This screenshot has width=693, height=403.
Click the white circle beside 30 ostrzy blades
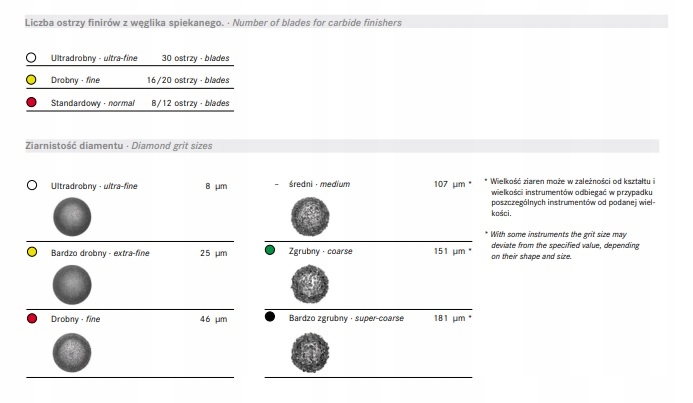pyautogui.click(x=31, y=58)
